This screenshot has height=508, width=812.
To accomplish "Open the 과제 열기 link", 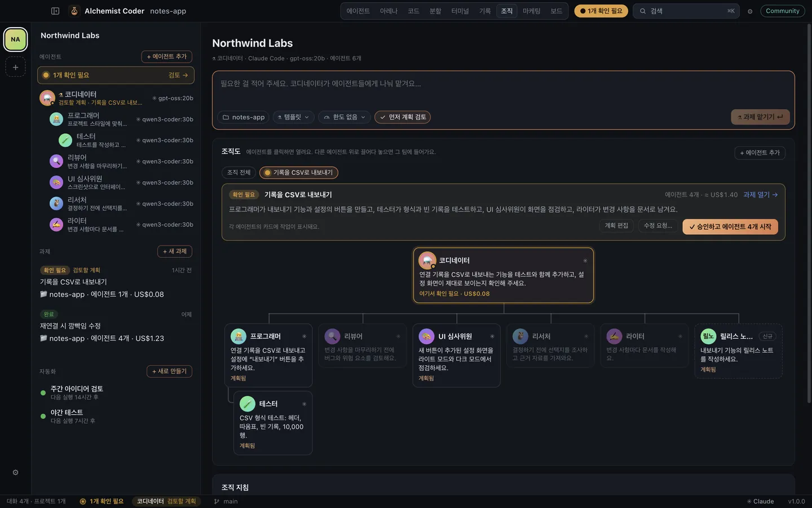I will coord(761,195).
